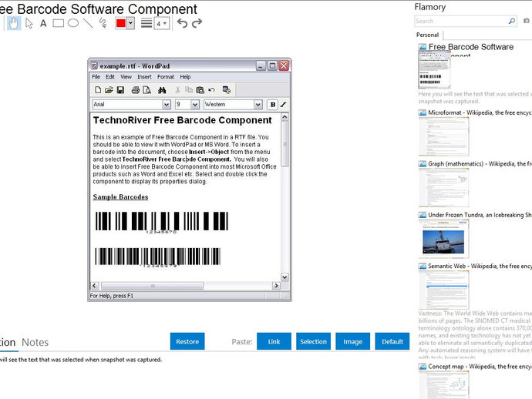This screenshot has width=532, height=399.
Task: Click the Restore button
Action: click(x=187, y=341)
